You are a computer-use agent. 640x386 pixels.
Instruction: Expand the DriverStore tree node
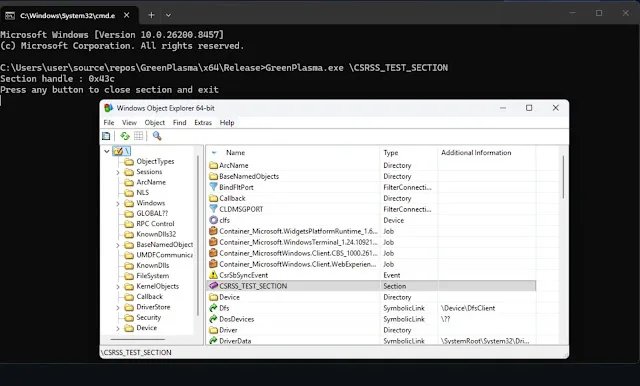118,307
